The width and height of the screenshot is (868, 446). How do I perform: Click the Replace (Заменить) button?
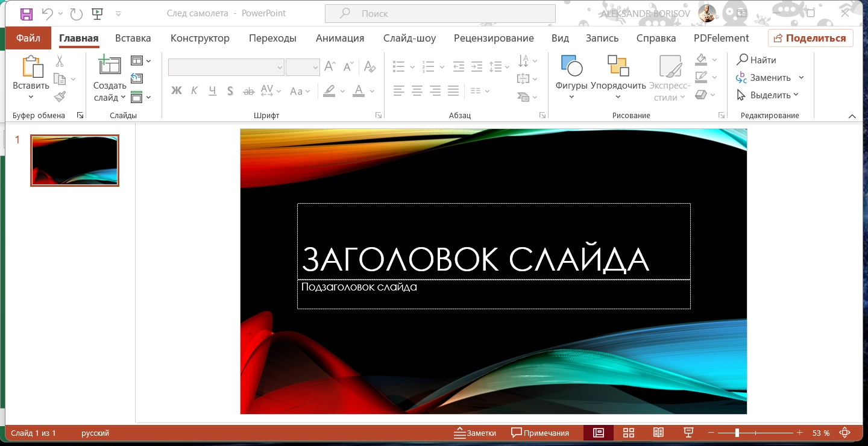[770, 77]
